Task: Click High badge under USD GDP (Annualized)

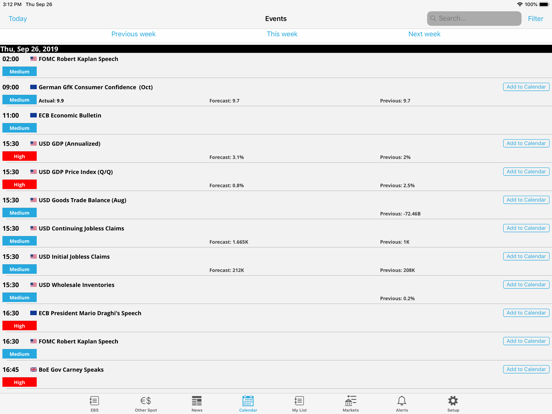Action: (19, 156)
